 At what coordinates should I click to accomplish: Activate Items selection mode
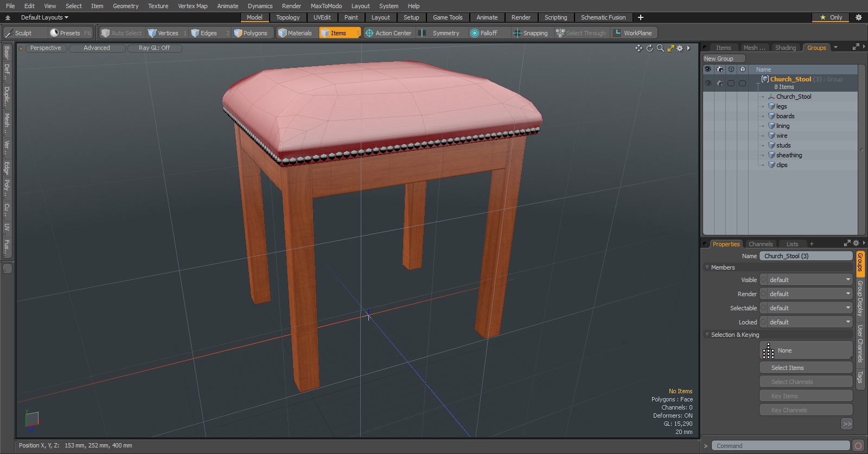(340, 33)
